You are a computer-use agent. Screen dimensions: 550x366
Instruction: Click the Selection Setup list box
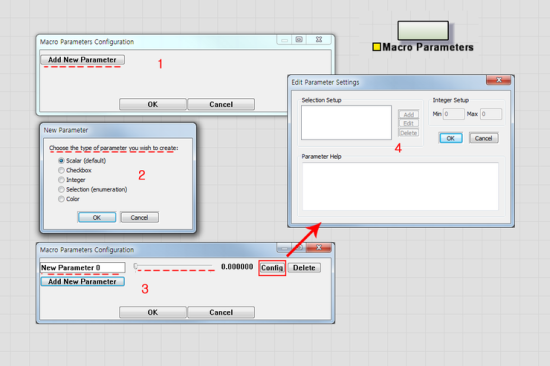[x=346, y=122]
